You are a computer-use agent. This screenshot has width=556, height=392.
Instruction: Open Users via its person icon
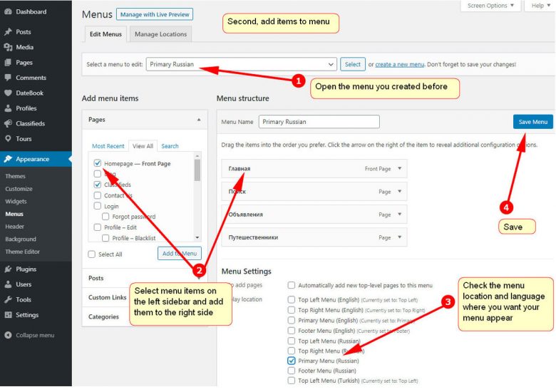click(x=8, y=284)
